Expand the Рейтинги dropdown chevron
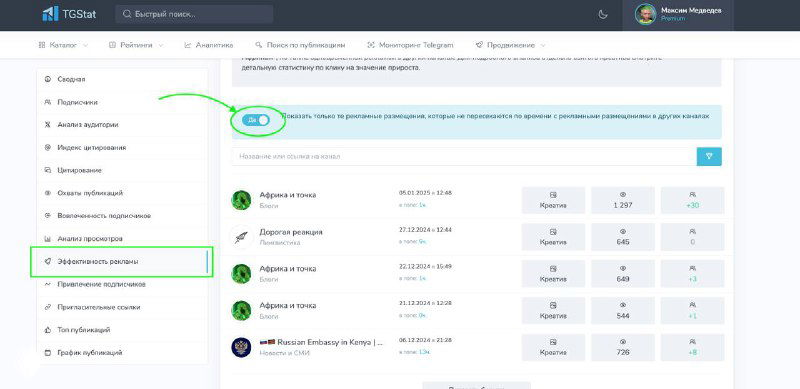Viewport: 800px width, 389px height. tap(161, 45)
